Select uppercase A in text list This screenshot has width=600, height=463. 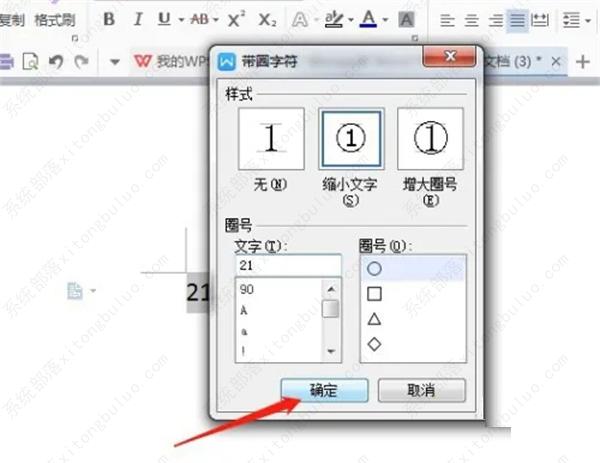244,310
